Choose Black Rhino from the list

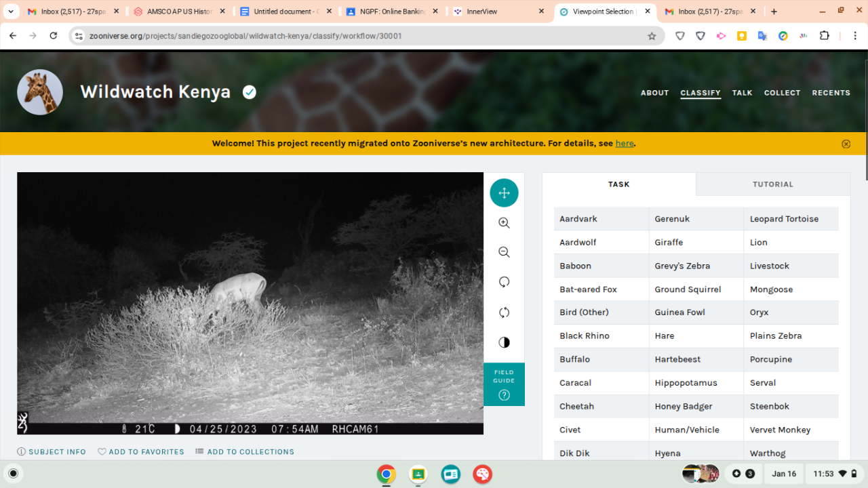point(601,336)
